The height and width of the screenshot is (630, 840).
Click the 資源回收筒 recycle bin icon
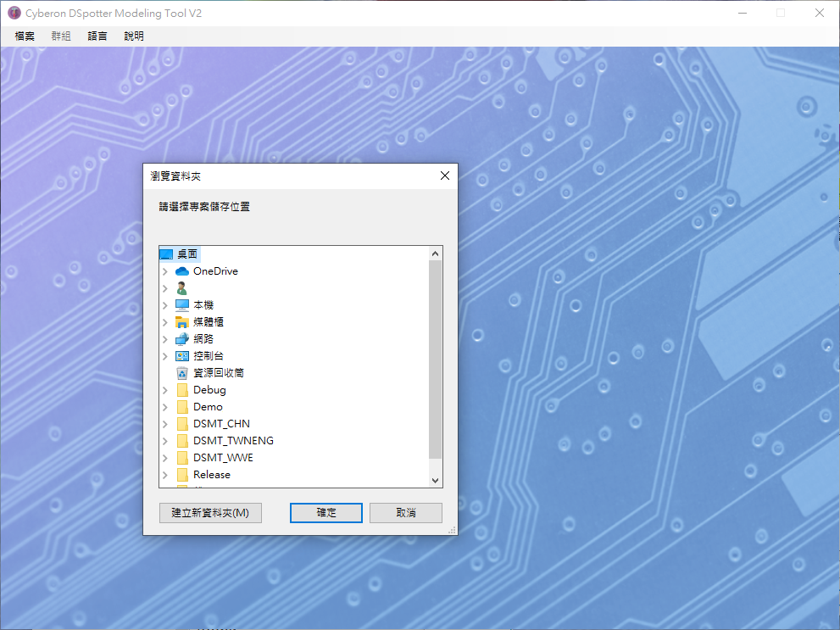(182, 373)
